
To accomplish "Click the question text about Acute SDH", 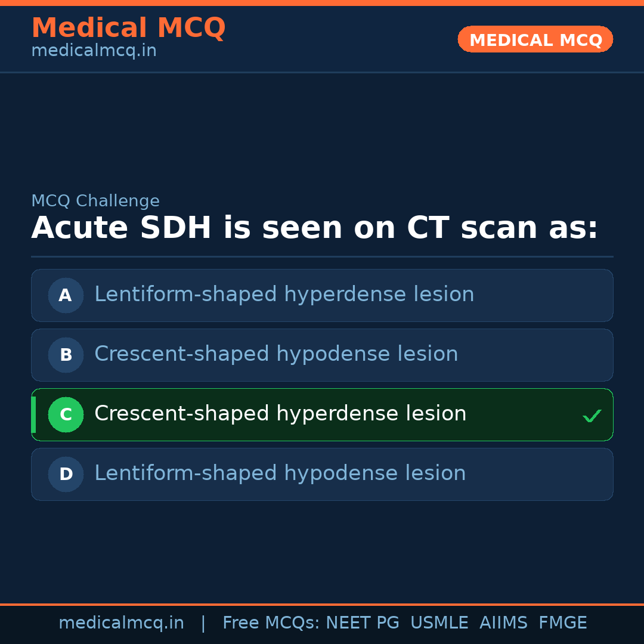I will pos(314,228).
